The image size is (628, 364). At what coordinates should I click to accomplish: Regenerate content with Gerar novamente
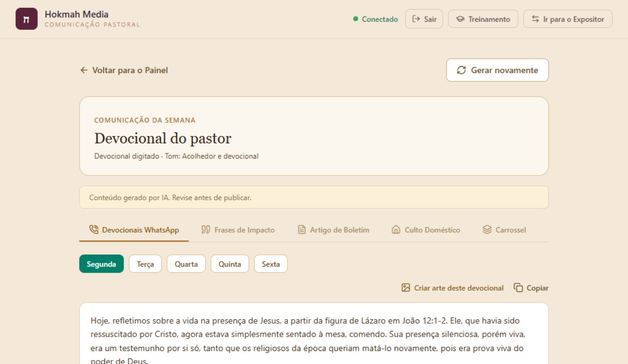(x=498, y=70)
